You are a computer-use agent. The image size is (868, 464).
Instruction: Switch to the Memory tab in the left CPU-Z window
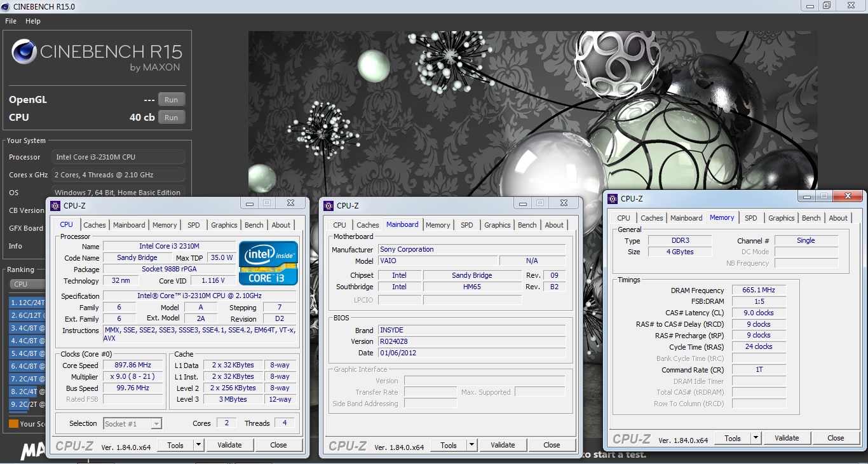[165, 225]
